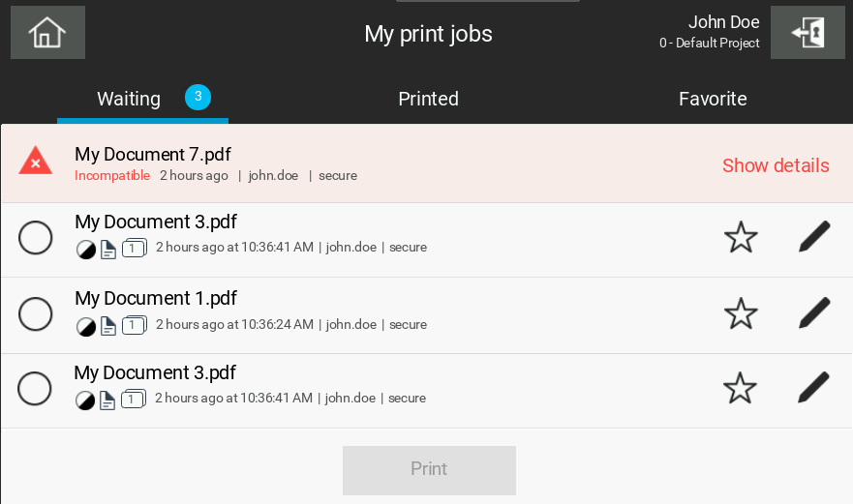Open pencil editor for the bottom list job
Image resolution: width=853 pixels, height=504 pixels.
(x=813, y=388)
